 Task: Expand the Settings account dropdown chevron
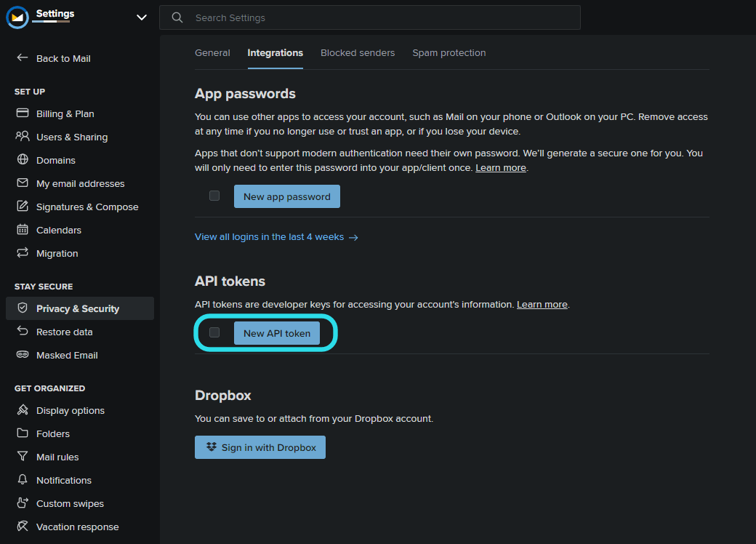pos(142,17)
